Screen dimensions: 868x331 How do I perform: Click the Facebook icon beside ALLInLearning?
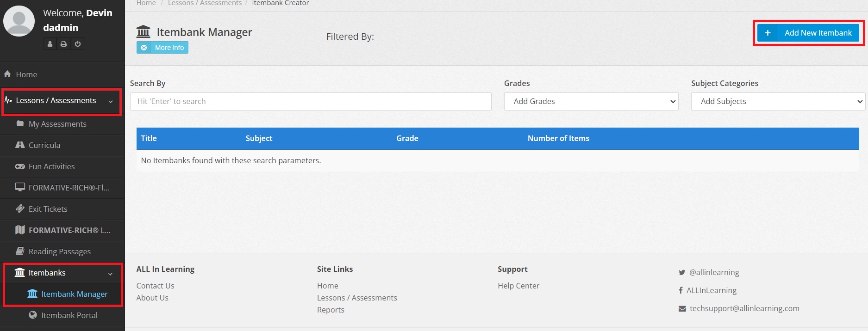681,290
